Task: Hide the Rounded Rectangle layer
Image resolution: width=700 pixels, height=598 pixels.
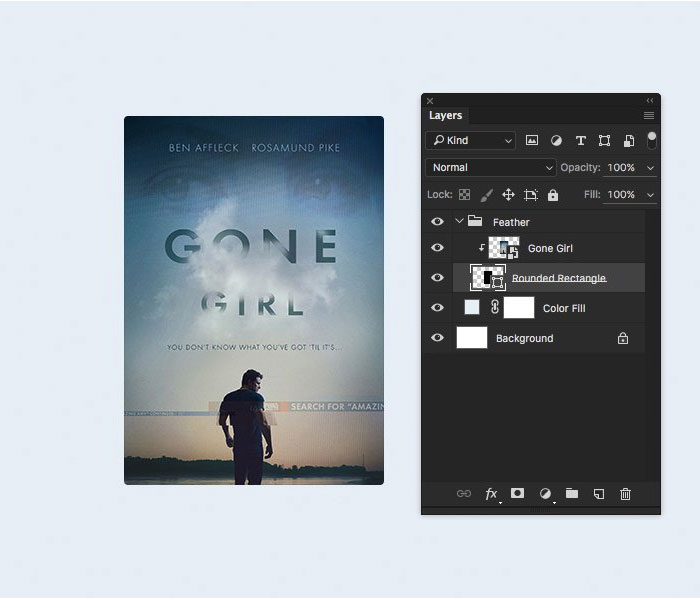Action: [438, 278]
